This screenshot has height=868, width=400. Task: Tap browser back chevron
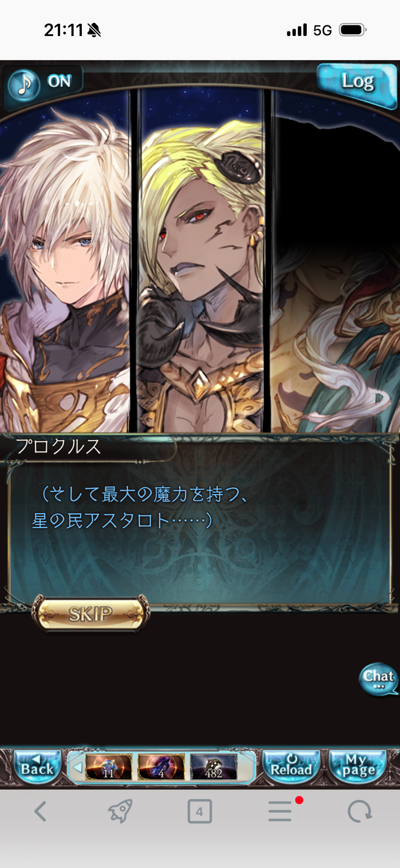tap(40, 811)
